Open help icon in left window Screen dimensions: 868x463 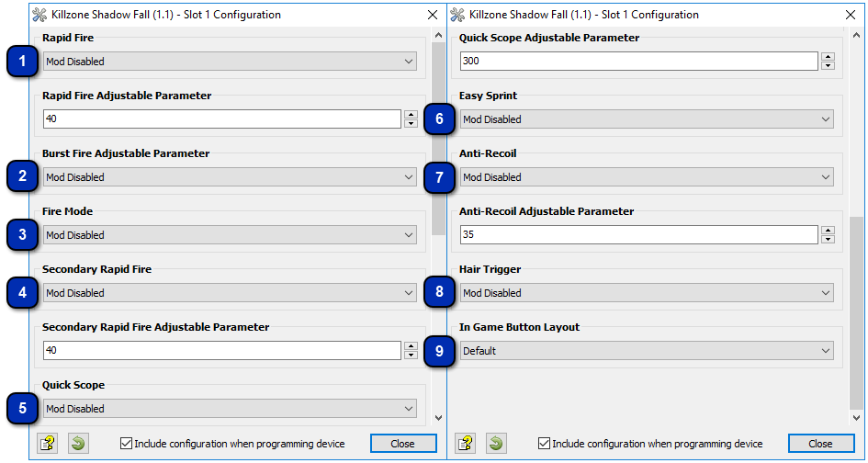(x=48, y=443)
